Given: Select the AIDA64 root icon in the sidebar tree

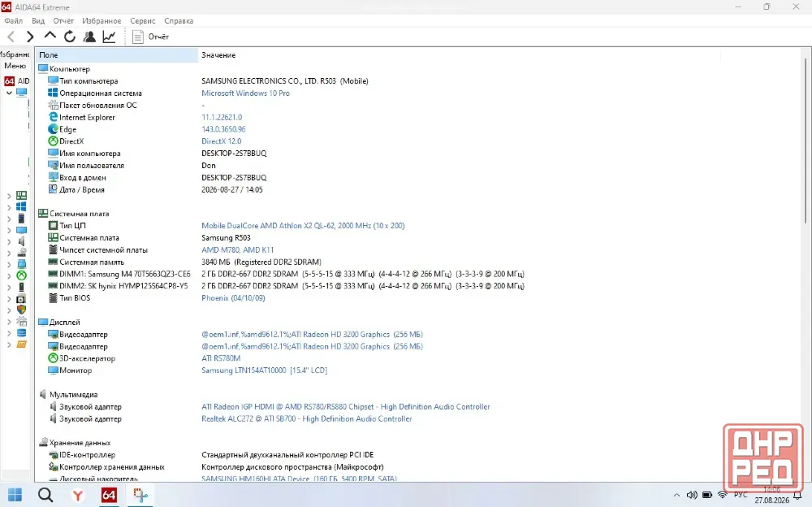Looking at the screenshot, I should (9, 81).
